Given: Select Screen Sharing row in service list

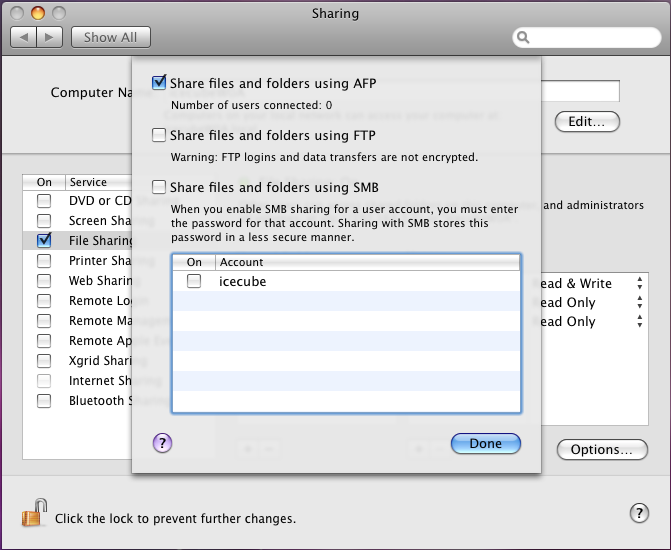Looking at the screenshot, I should 78,221.
